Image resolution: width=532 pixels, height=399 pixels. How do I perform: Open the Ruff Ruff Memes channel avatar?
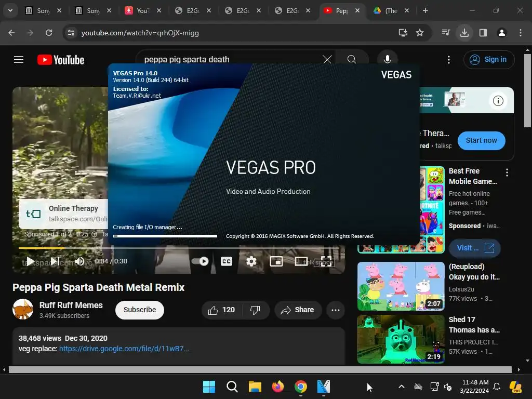23,309
